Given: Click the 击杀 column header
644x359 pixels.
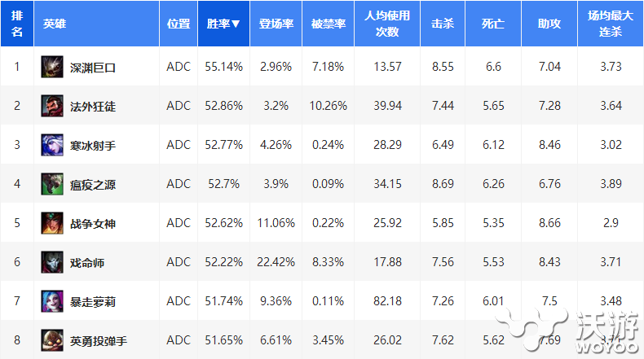Looking at the screenshot, I should click(x=442, y=24).
